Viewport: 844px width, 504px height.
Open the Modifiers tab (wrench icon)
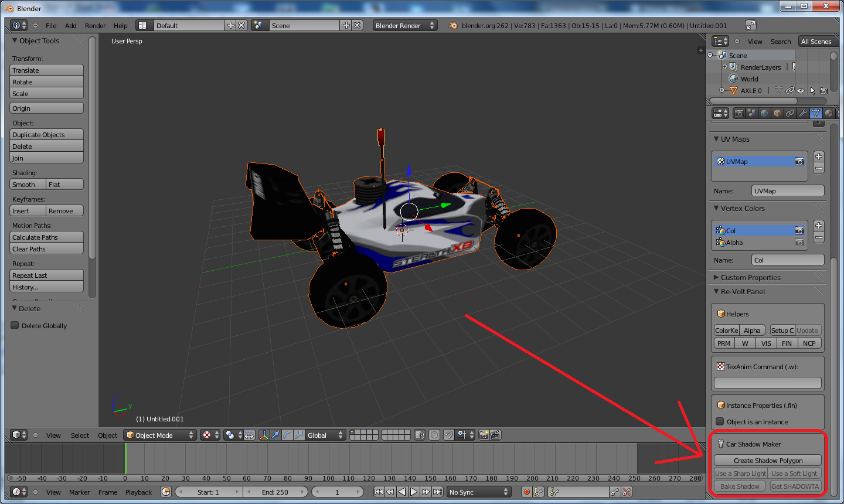804,113
